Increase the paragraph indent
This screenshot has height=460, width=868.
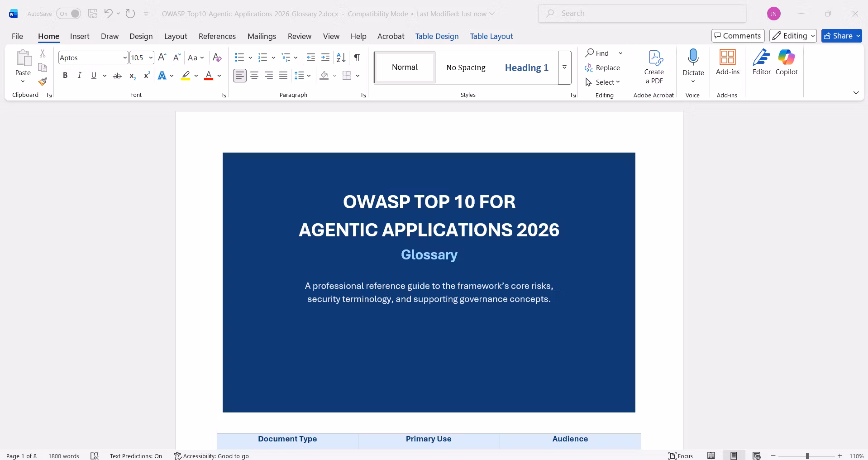tap(325, 57)
